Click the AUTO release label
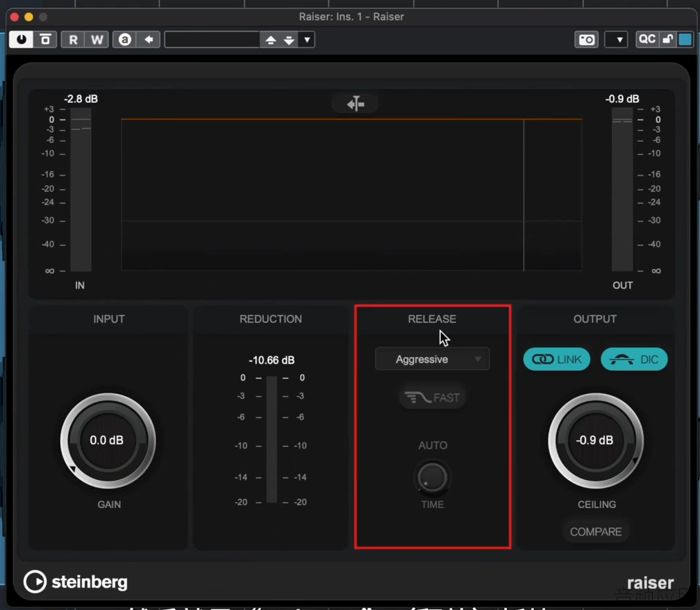This screenshot has height=610, width=700. [x=433, y=445]
